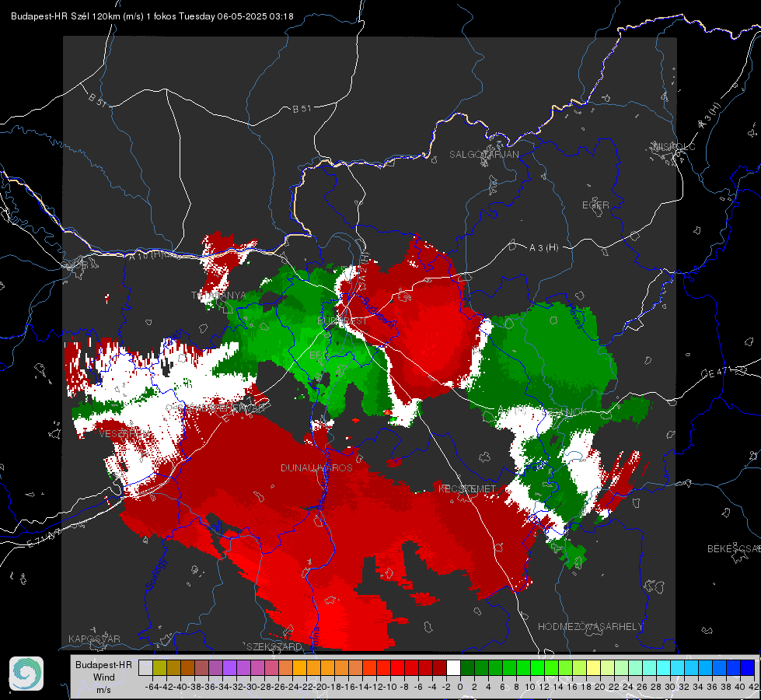Click the SALGÓTARJÁN city label

483,155
